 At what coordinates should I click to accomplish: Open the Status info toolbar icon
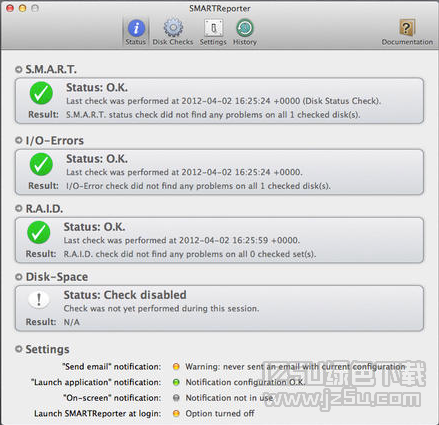coord(136,28)
